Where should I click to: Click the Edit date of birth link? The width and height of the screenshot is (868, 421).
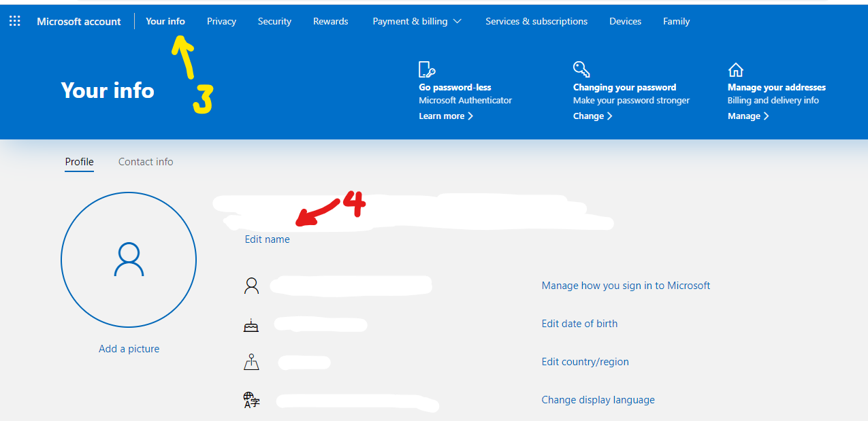(x=579, y=324)
